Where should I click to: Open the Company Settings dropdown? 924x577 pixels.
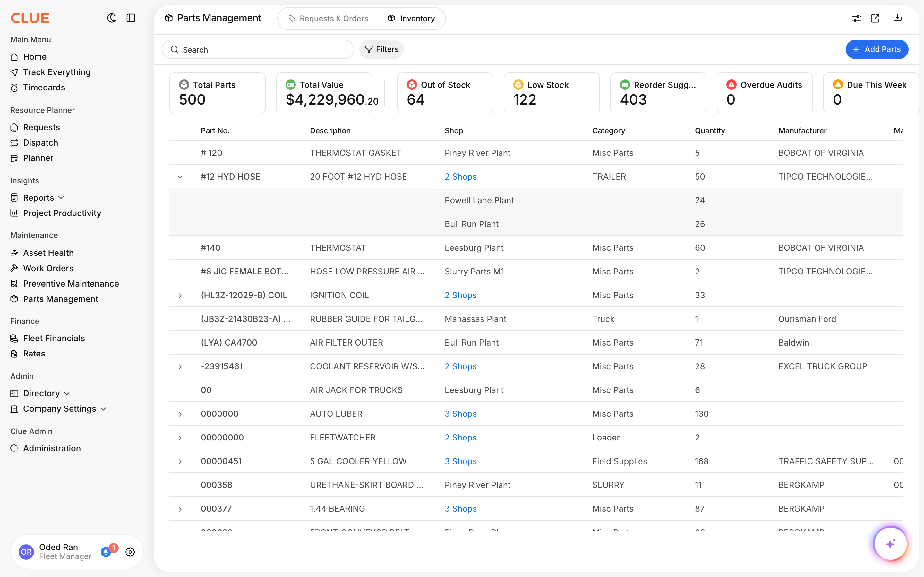[103, 409]
